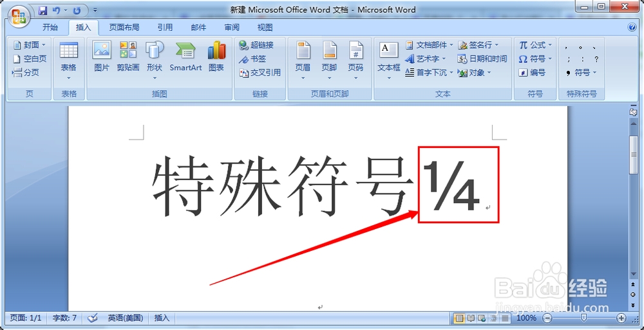The width and height of the screenshot is (644, 330).
Task: Open the 形状 shapes gallery
Action: 155,61
